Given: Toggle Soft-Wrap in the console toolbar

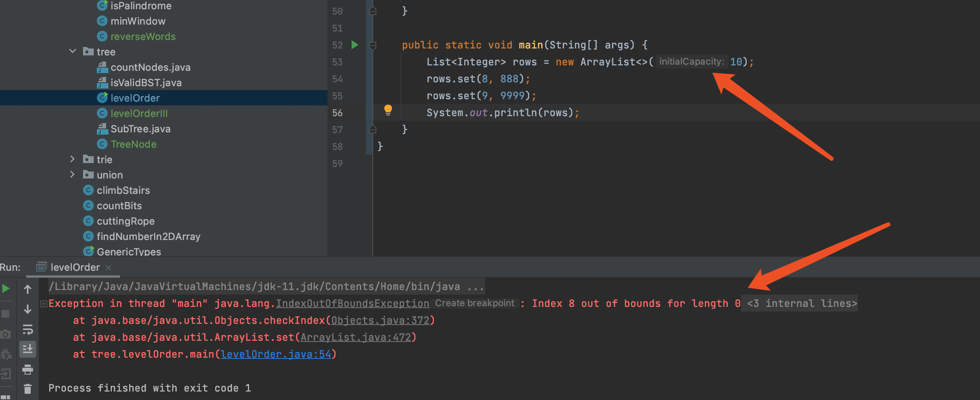Looking at the screenshot, I should pos(28,330).
